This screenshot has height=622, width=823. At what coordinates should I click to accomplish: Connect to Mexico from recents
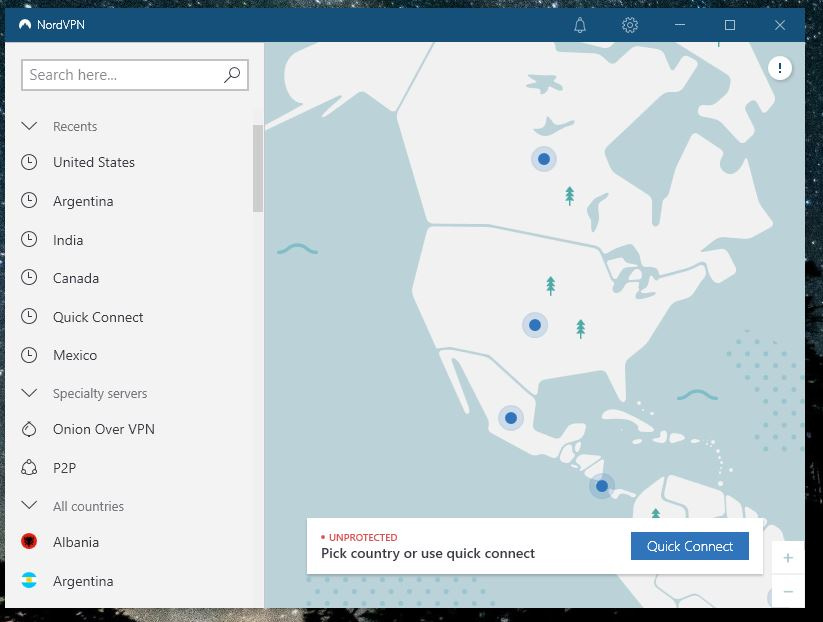coord(75,355)
